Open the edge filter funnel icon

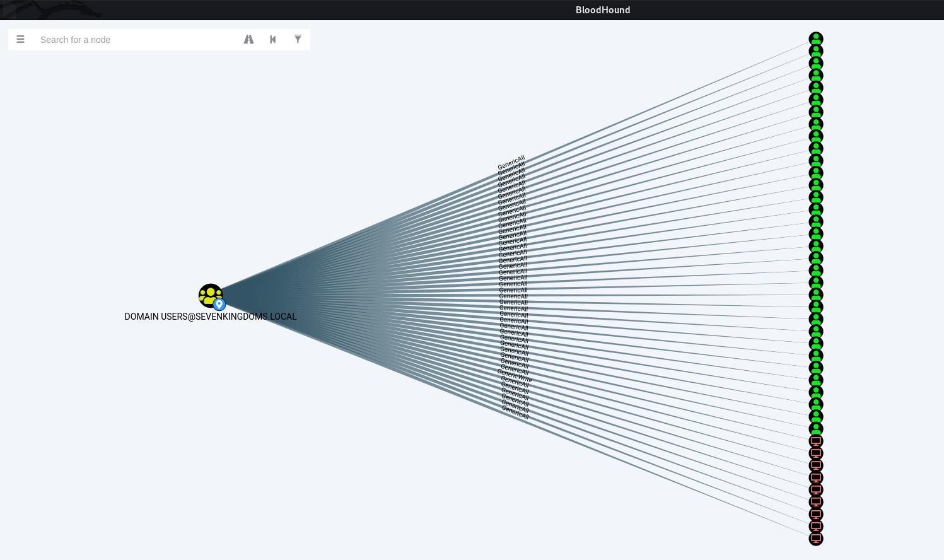[298, 39]
